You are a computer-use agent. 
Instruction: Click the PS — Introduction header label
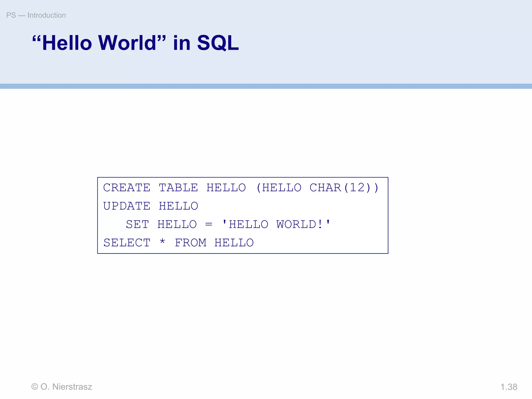pos(36,15)
